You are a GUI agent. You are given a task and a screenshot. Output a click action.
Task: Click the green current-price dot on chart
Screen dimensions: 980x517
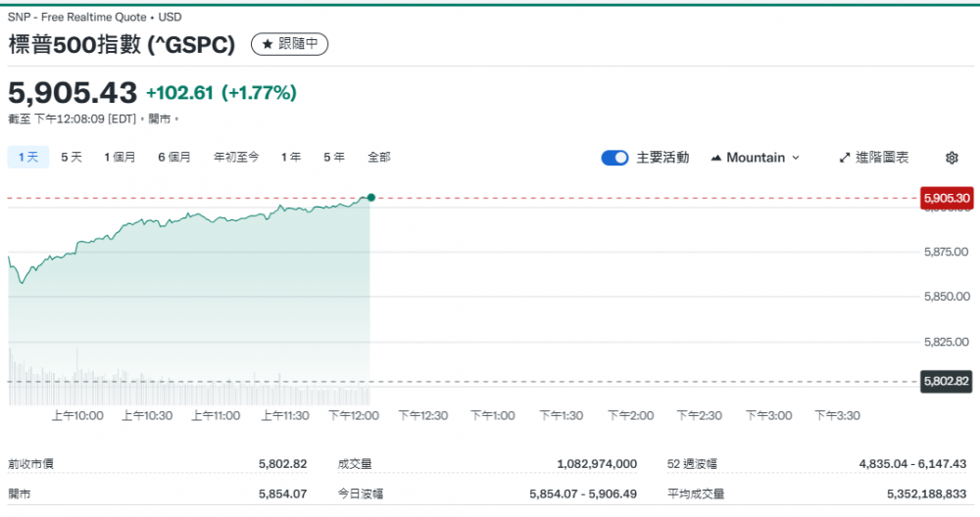(370, 198)
